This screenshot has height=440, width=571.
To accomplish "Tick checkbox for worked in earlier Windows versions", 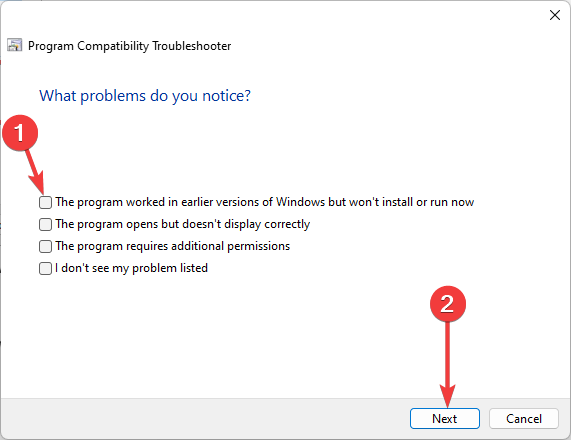I will click(x=45, y=202).
